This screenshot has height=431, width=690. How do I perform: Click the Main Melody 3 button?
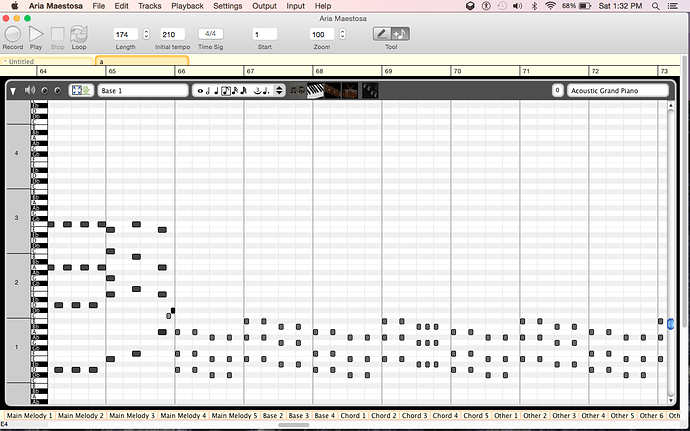click(130, 415)
